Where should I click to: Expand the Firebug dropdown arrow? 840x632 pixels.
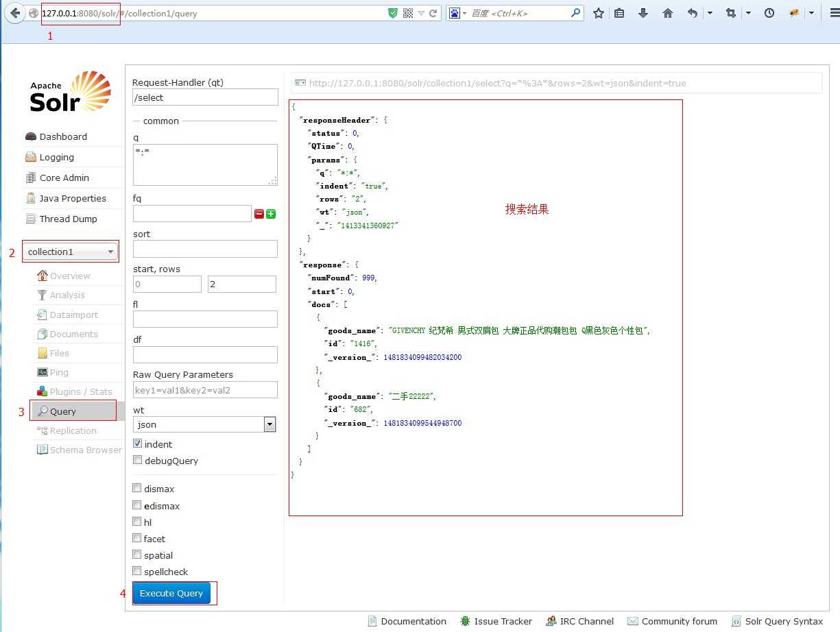[811, 13]
